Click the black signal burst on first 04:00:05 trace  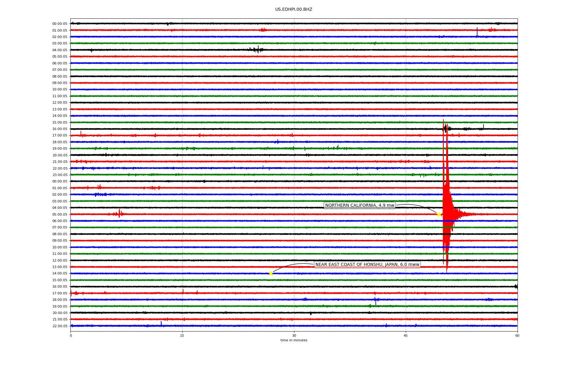pos(258,49)
